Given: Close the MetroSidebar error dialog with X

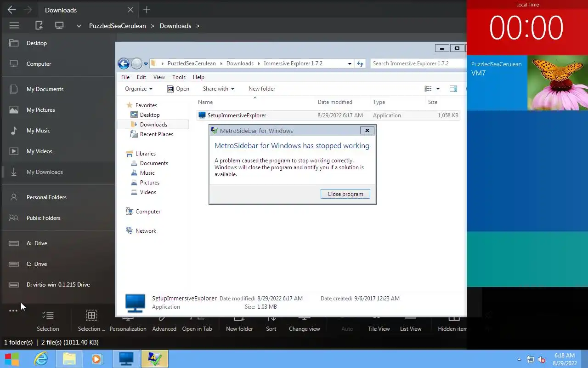Looking at the screenshot, I should [x=367, y=131].
